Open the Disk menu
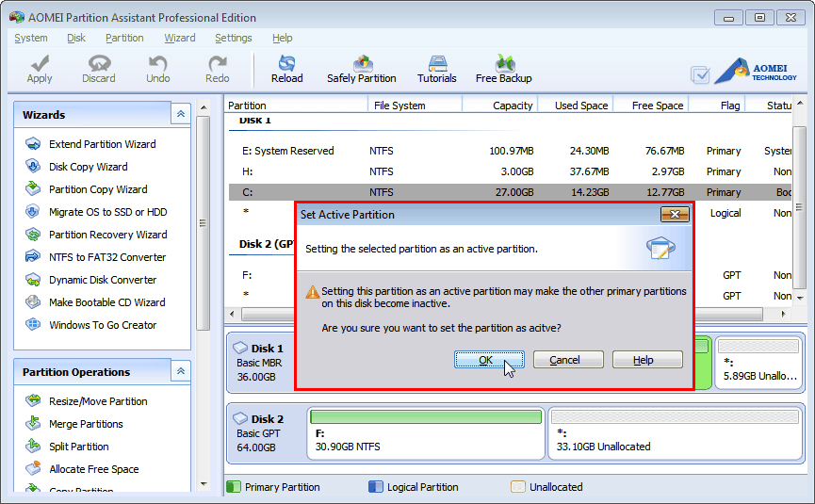 pyautogui.click(x=76, y=38)
